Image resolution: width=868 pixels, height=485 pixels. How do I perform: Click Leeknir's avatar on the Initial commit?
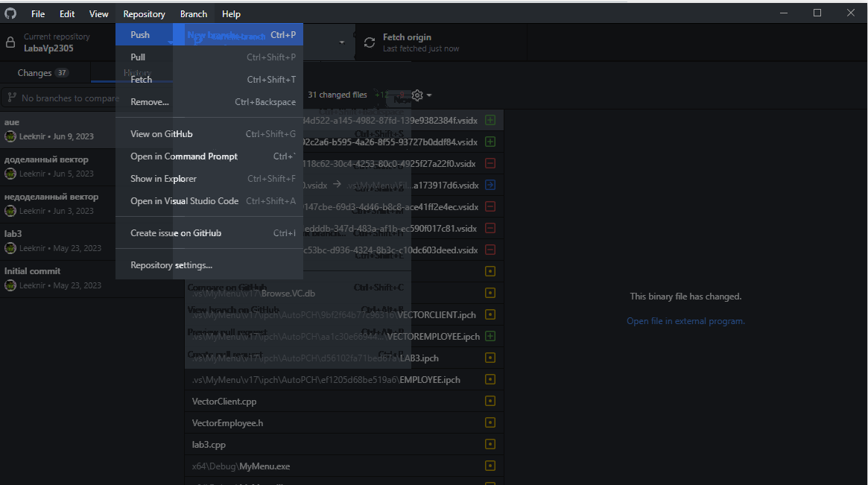(10, 285)
